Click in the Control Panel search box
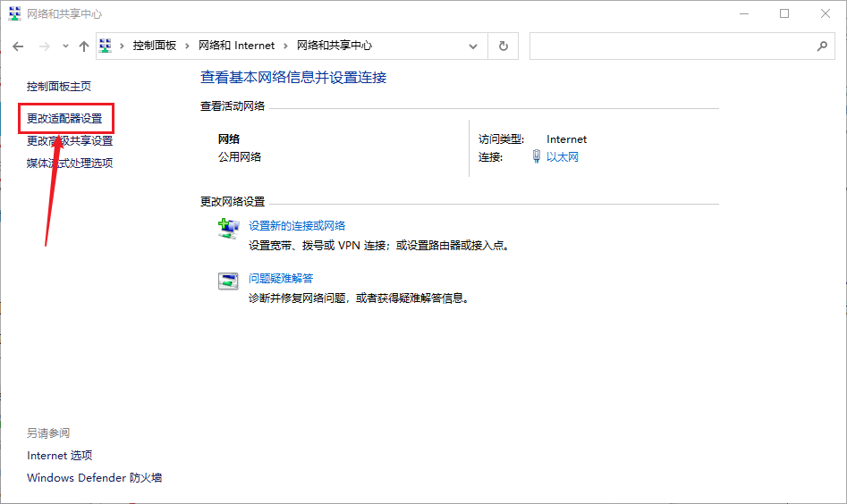847x504 pixels. [671, 46]
